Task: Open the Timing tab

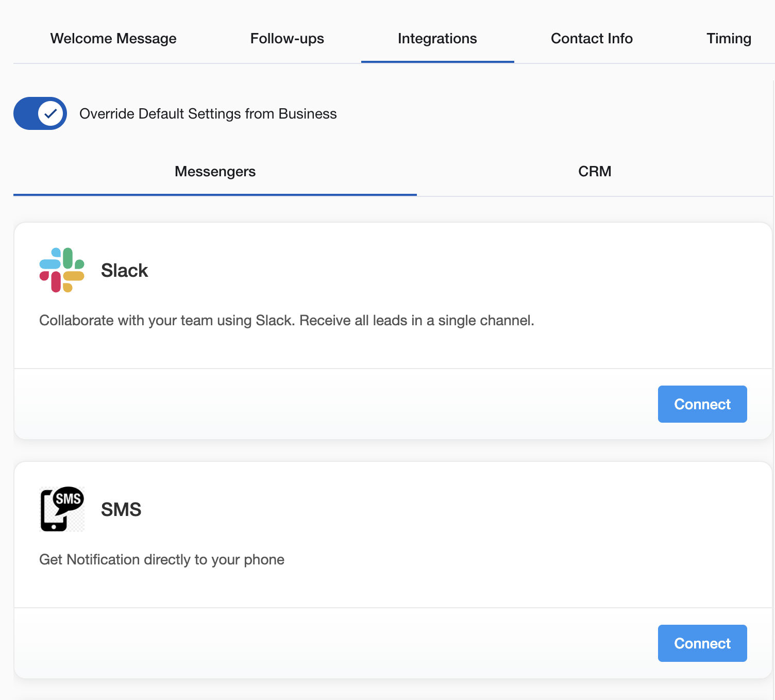Action: pos(728,38)
